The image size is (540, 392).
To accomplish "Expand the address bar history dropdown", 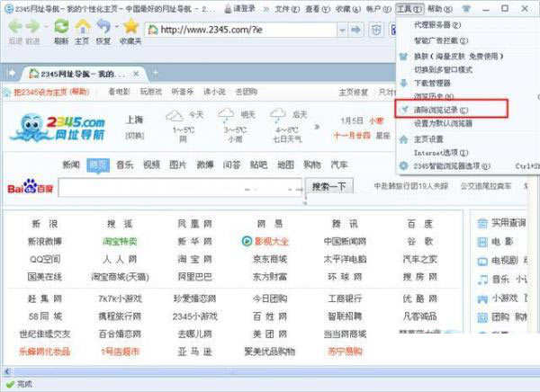I will pos(342,31).
